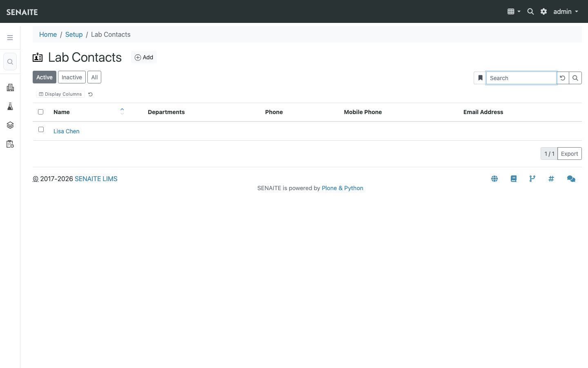Focus the Search input field
The image size is (588, 368).
pyautogui.click(x=521, y=78)
